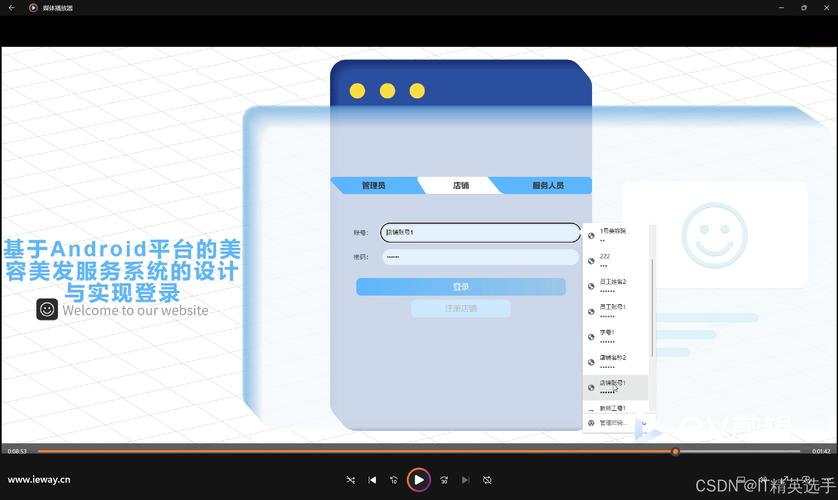Viewport: 838px width, 500px height.
Task: Click the first yellow window dot
Action: coord(357,91)
